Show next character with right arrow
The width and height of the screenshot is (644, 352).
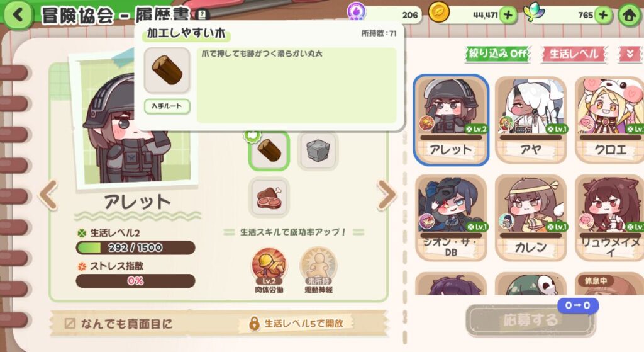coord(387,195)
